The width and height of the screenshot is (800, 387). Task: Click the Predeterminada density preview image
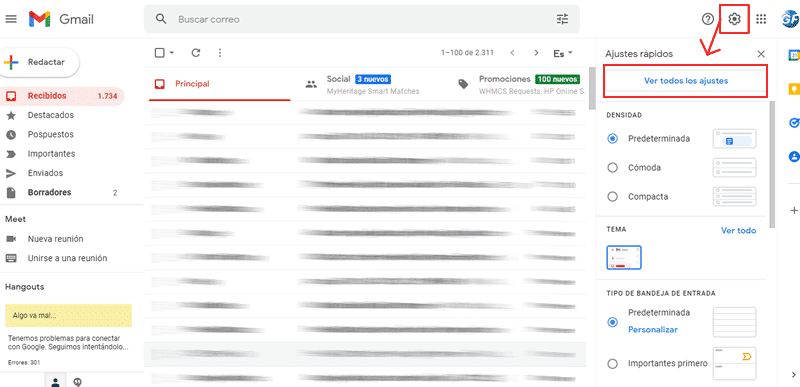pyautogui.click(x=734, y=139)
